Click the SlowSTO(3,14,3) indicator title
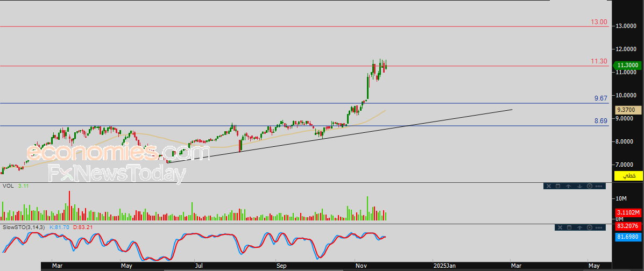The height and width of the screenshot is (271, 644). point(24,227)
